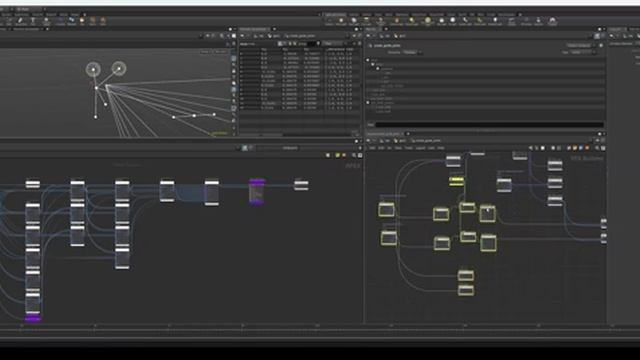Select the GI Light shelf tool
Viewport: 640px width, 360px height.
[x=453, y=20]
